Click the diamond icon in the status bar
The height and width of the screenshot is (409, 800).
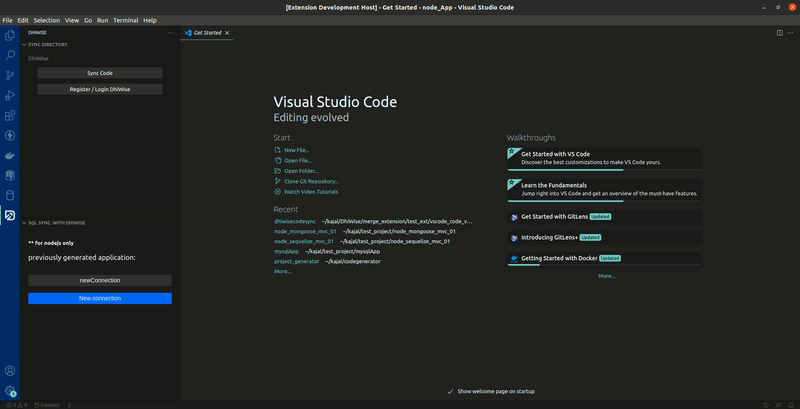(x=69, y=405)
